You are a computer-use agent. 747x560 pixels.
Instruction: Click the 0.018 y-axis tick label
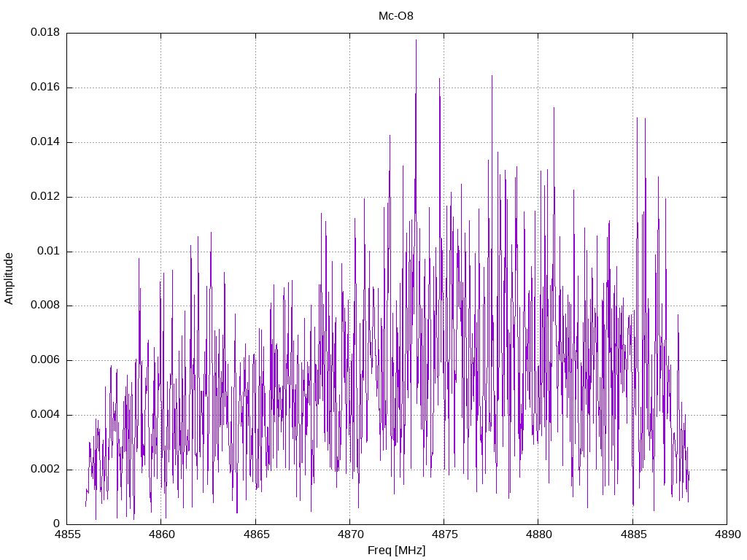tap(45, 32)
